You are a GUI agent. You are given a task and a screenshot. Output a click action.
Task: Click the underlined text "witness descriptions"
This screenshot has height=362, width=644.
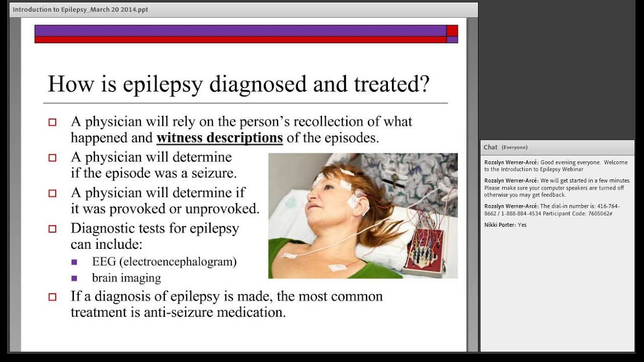(x=219, y=138)
